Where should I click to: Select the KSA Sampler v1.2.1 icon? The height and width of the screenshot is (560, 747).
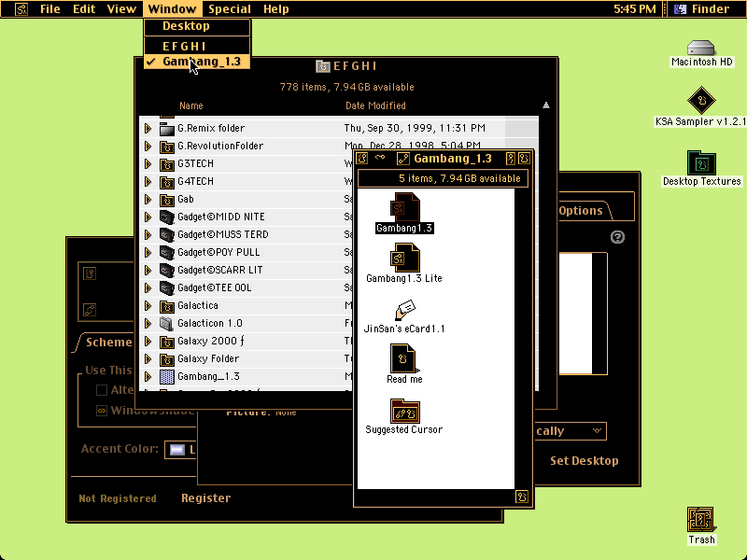click(x=701, y=101)
